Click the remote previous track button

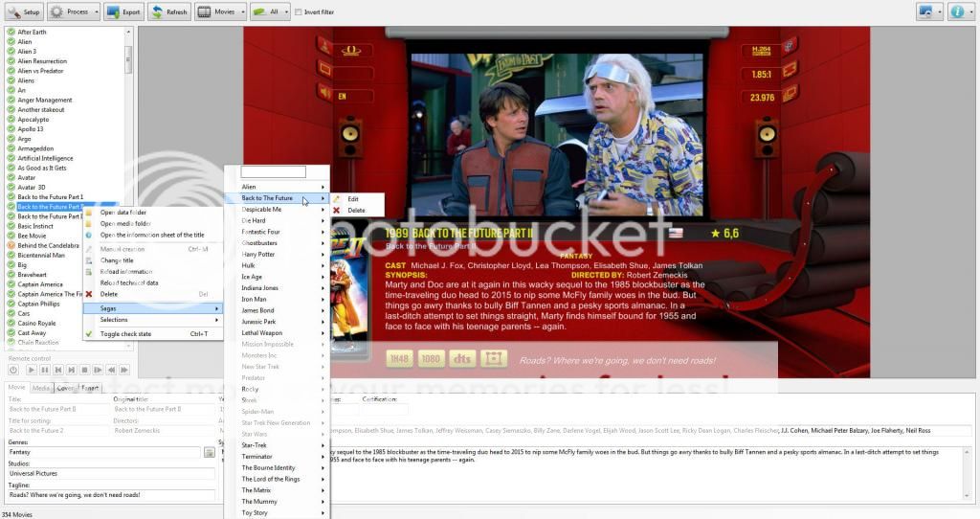point(58,371)
